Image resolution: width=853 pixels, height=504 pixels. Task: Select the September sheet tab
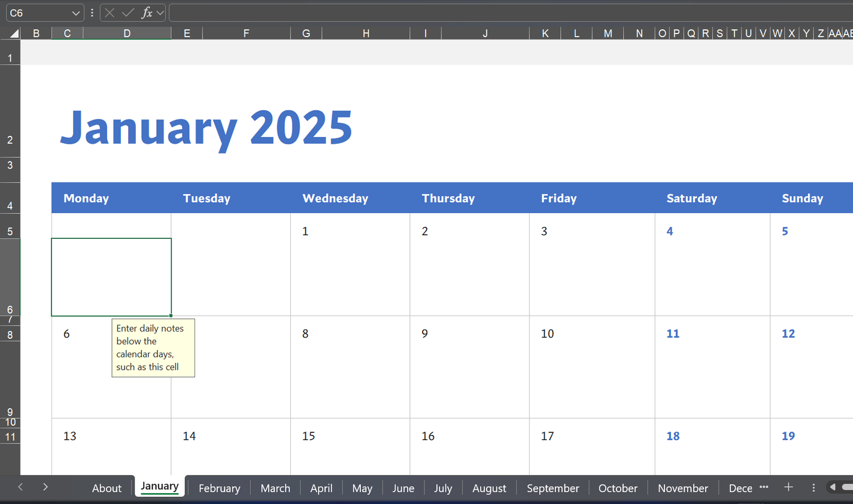click(x=553, y=488)
